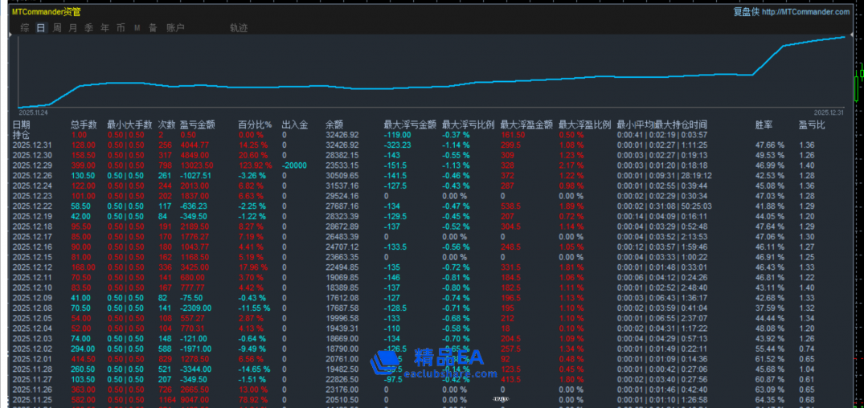Select the 日 daily view tab
The height and width of the screenshot is (408, 868).
41,28
